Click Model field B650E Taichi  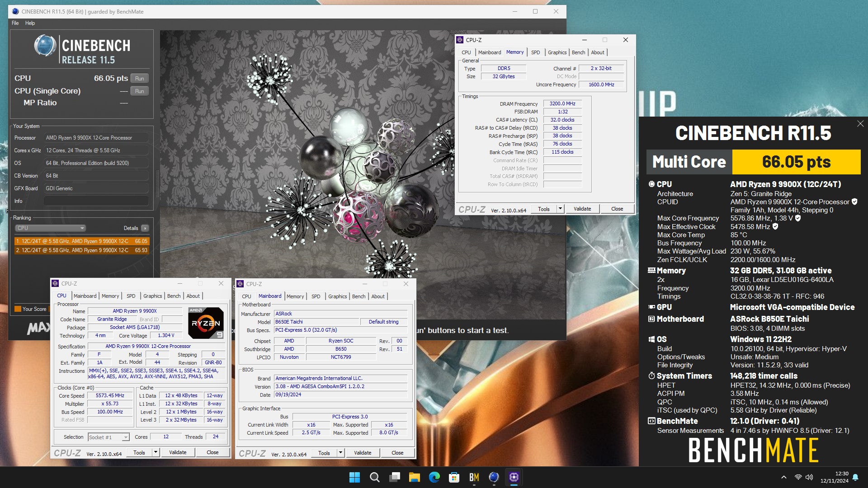point(317,322)
